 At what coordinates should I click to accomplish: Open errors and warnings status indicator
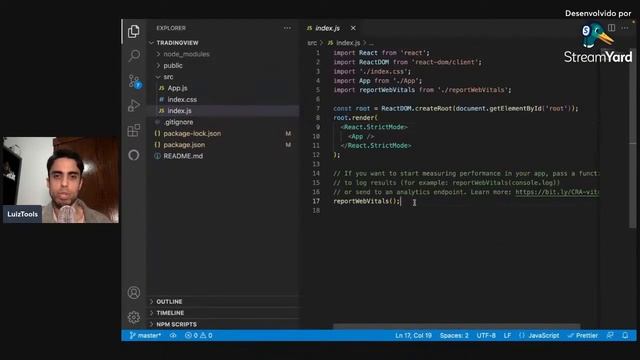[198, 336]
